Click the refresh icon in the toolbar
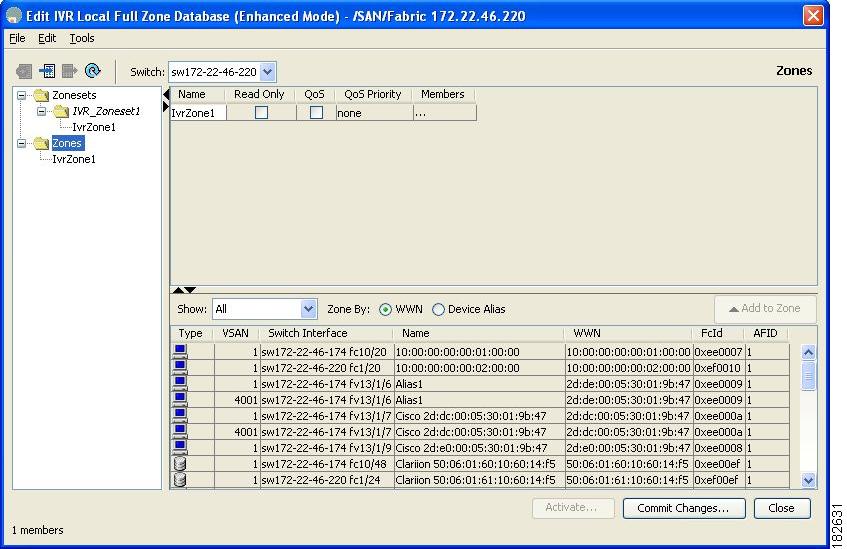847x549 pixels. (x=93, y=71)
